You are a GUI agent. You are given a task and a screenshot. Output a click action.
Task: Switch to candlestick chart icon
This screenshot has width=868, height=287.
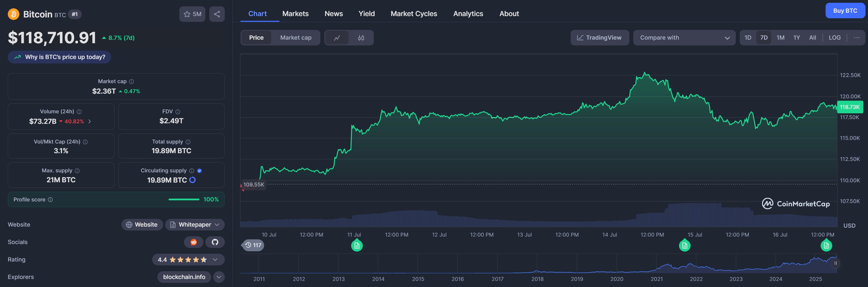(361, 38)
